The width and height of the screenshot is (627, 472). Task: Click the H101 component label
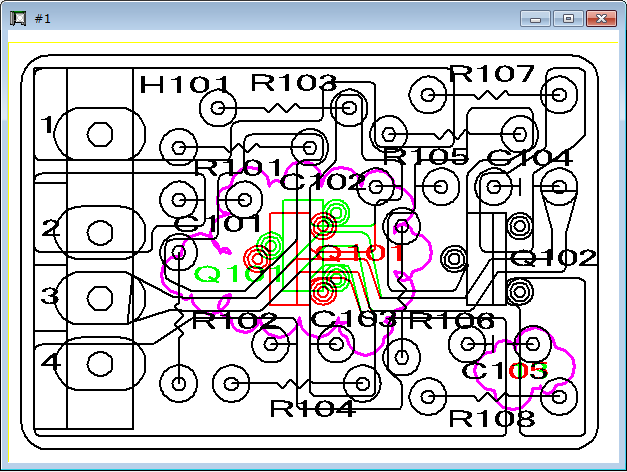coord(185,85)
